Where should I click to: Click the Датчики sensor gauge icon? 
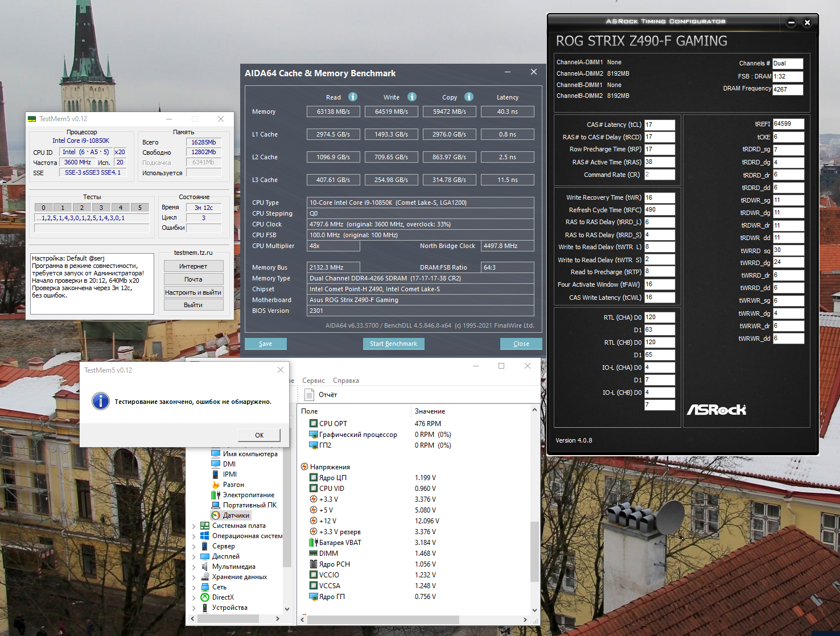point(216,515)
